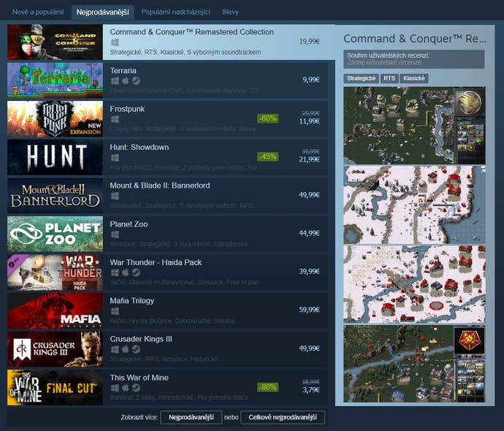The height and width of the screenshot is (431, 504).
Task: Click the Hunt: Showdown capsule image
Action: tap(55, 157)
